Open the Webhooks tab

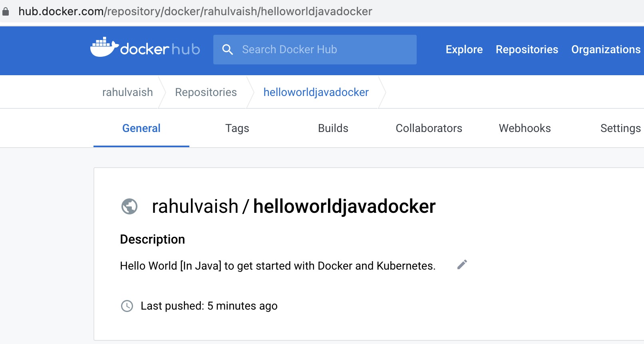point(525,128)
